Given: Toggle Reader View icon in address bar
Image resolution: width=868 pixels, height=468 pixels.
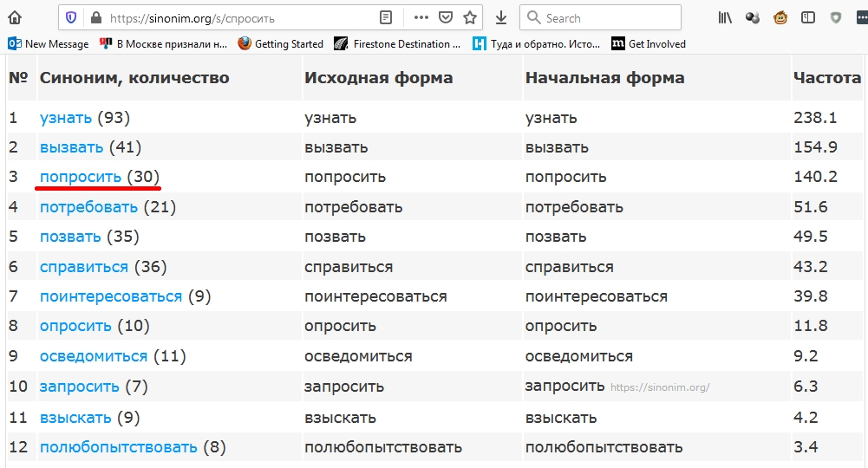Looking at the screenshot, I should click(x=386, y=17).
